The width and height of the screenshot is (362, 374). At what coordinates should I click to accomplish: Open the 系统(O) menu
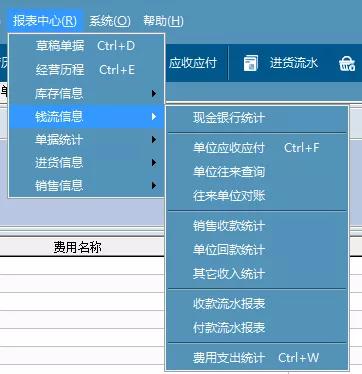pyautogui.click(x=110, y=21)
